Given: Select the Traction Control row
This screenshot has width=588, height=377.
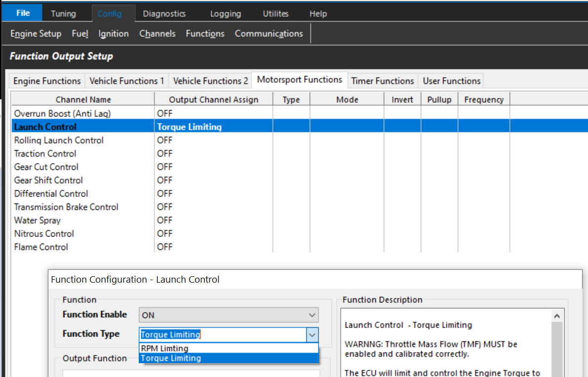Looking at the screenshot, I should click(x=300, y=154).
